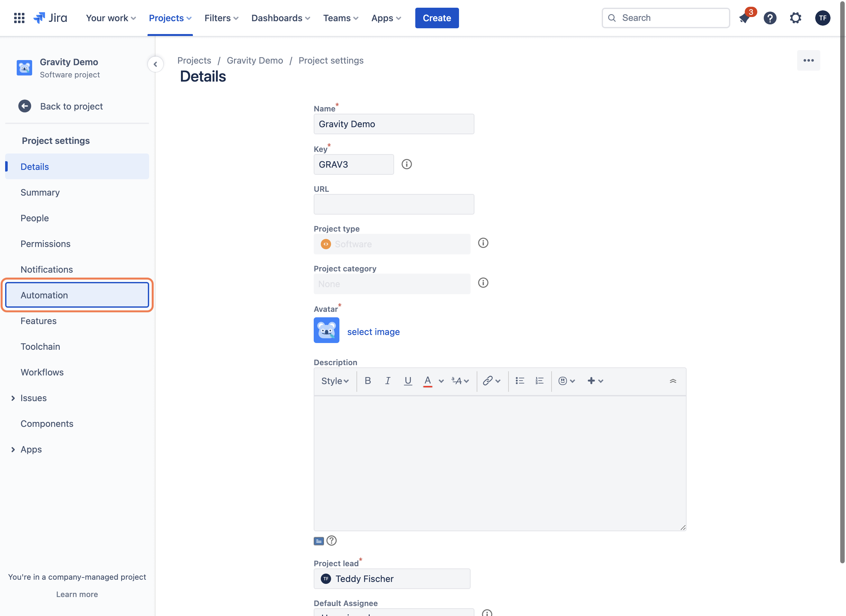Image resolution: width=846 pixels, height=616 pixels.
Task: Toggle italic in the description editor
Action: pyautogui.click(x=388, y=381)
